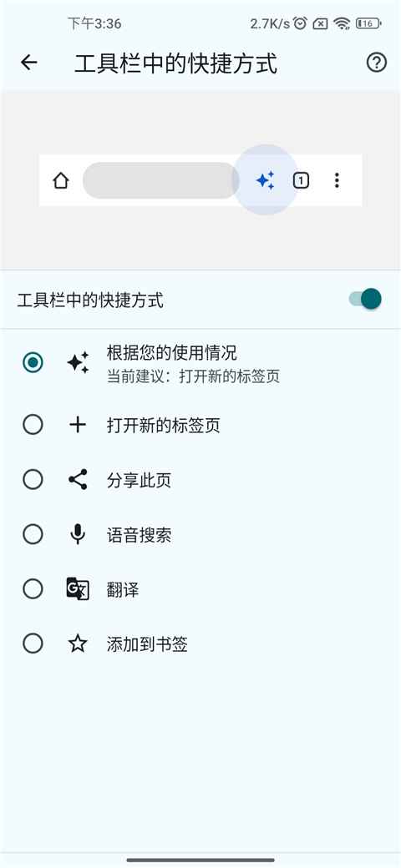Tap the three-dot menu icon in the preview
Screen dimensions: 401x868
coord(337,180)
